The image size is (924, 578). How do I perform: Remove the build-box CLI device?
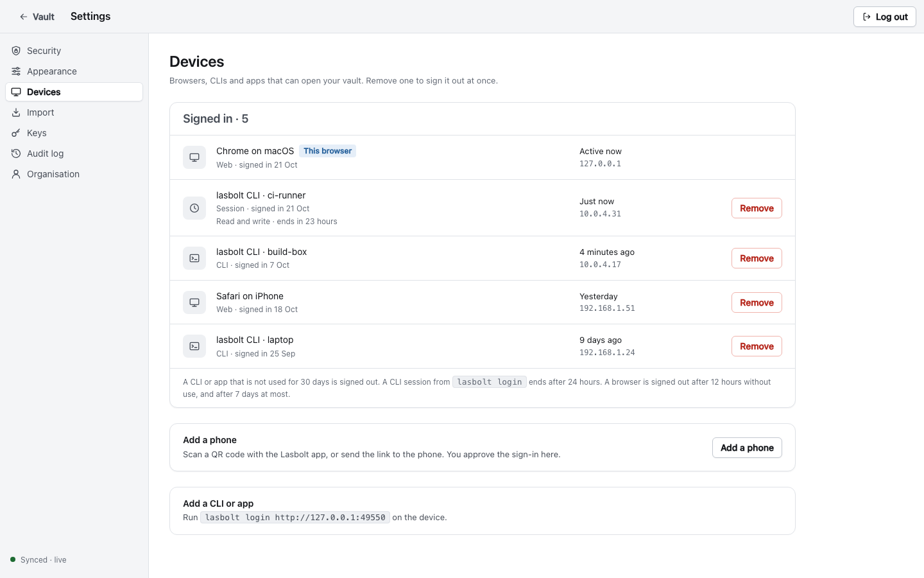(757, 258)
